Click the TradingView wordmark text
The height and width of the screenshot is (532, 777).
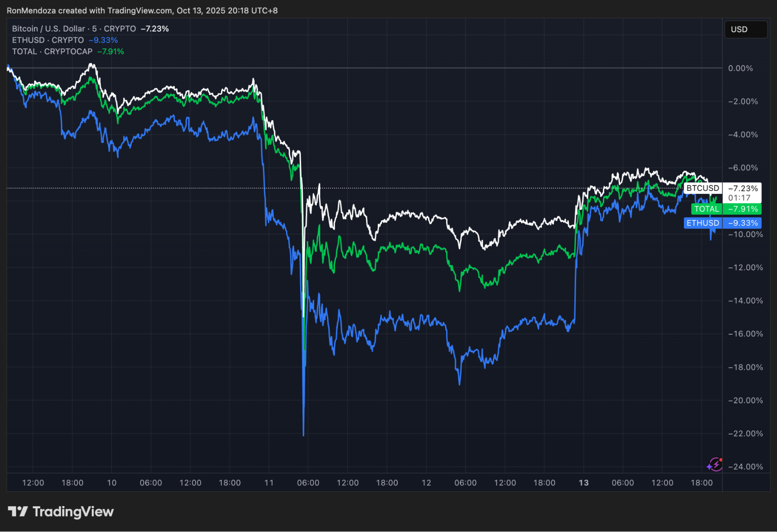click(x=73, y=511)
